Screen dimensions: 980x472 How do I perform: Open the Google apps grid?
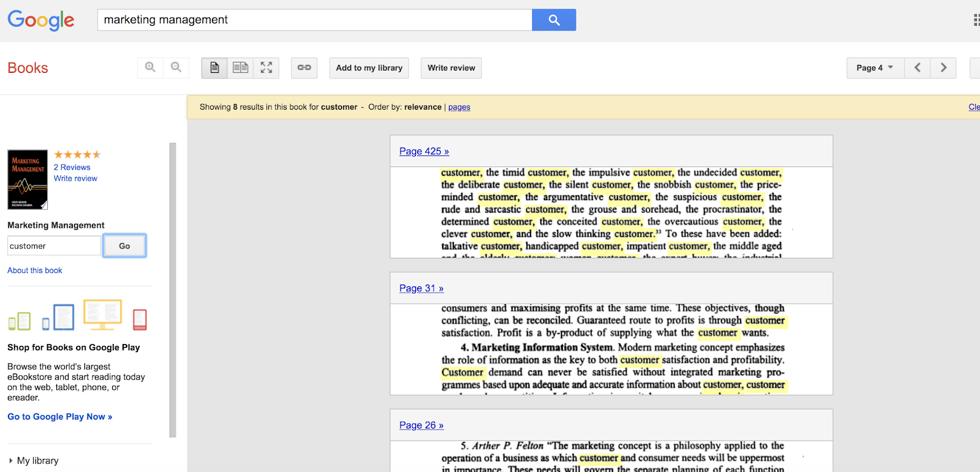pos(976,20)
